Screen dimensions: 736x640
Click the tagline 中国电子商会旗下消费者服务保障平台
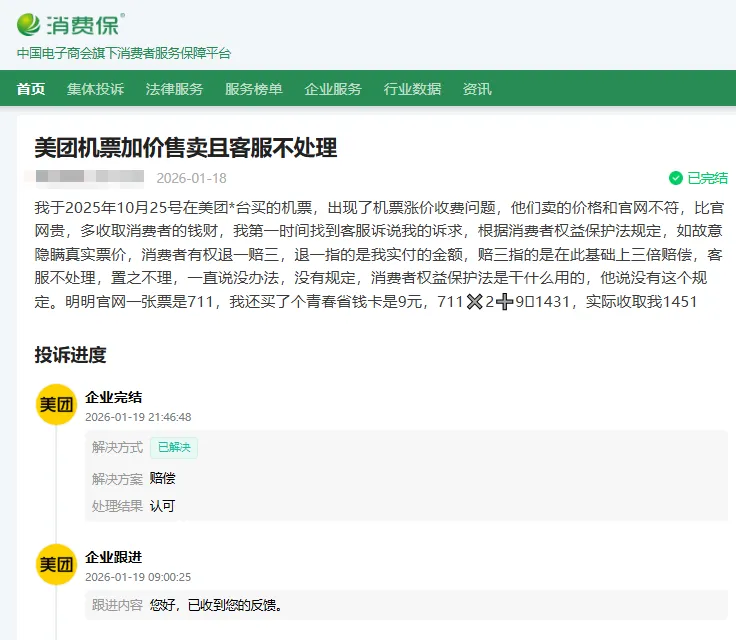(x=124, y=53)
